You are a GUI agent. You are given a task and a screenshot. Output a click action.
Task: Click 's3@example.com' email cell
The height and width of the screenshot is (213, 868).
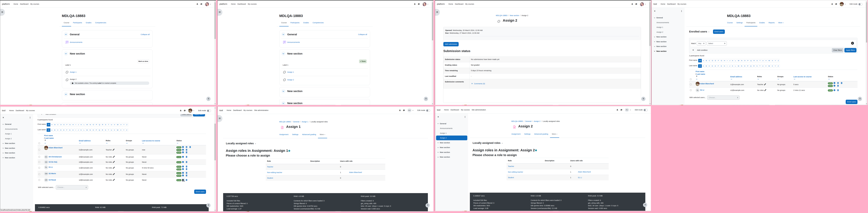click(86, 162)
